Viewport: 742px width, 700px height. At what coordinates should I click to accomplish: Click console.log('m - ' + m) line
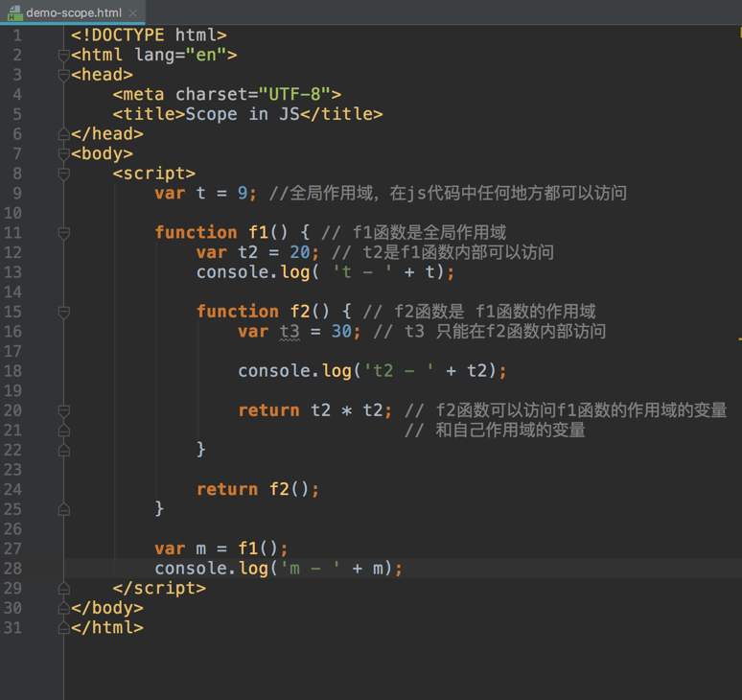click(x=278, y=568)
